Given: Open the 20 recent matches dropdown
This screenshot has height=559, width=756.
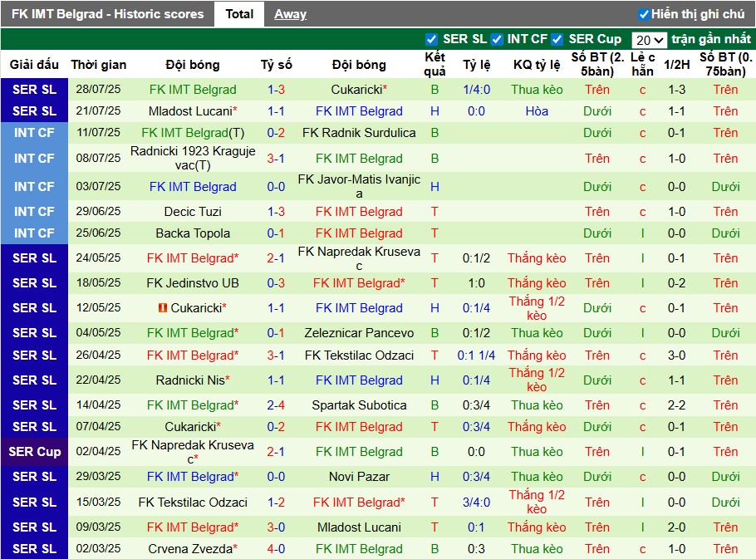Looking at the screenshot, I should 649,40.
